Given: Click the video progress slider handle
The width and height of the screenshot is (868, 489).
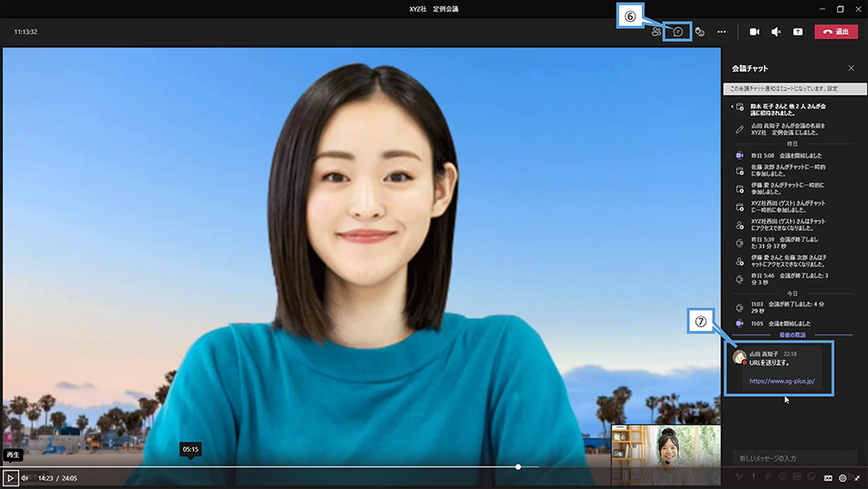Looking at the screenshot, I should (518, 466).
